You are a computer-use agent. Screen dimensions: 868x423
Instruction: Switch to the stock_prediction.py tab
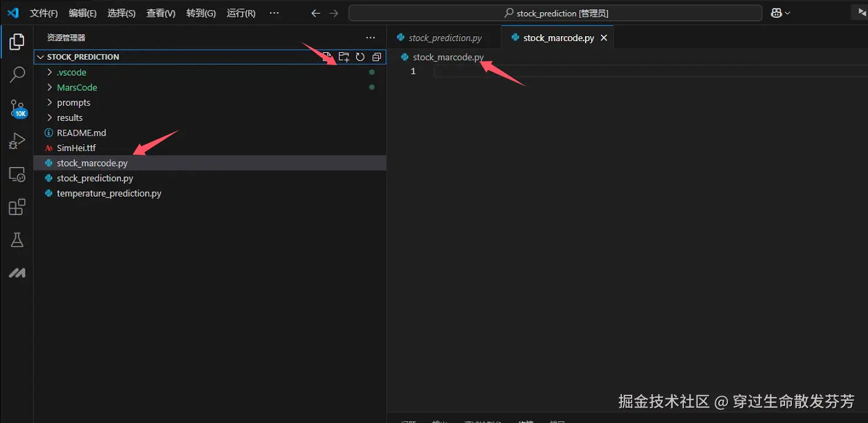point(444,37)
